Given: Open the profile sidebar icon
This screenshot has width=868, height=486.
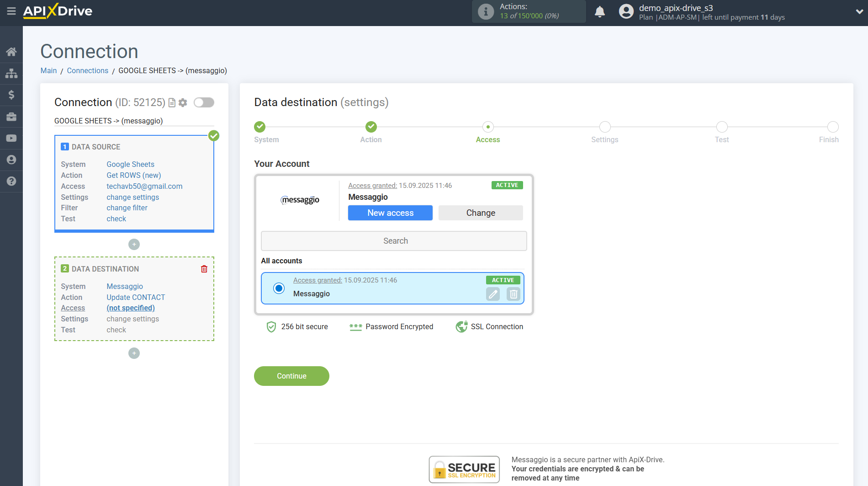Looking at the screenshot, I should [x=11, y=160].
